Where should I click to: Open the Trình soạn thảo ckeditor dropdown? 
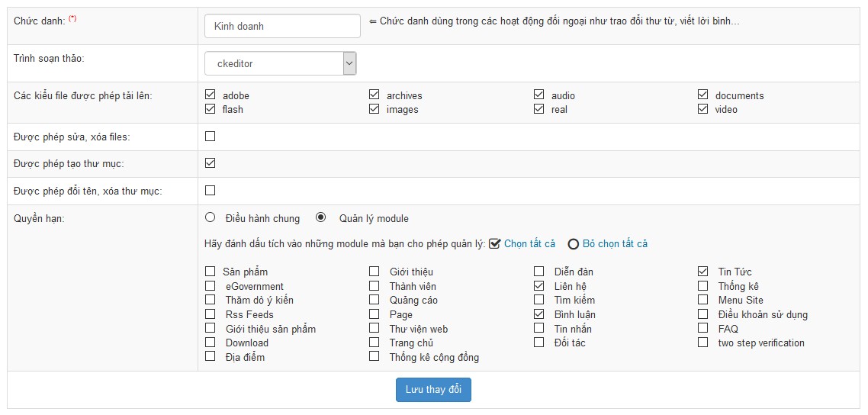(280, 63)
